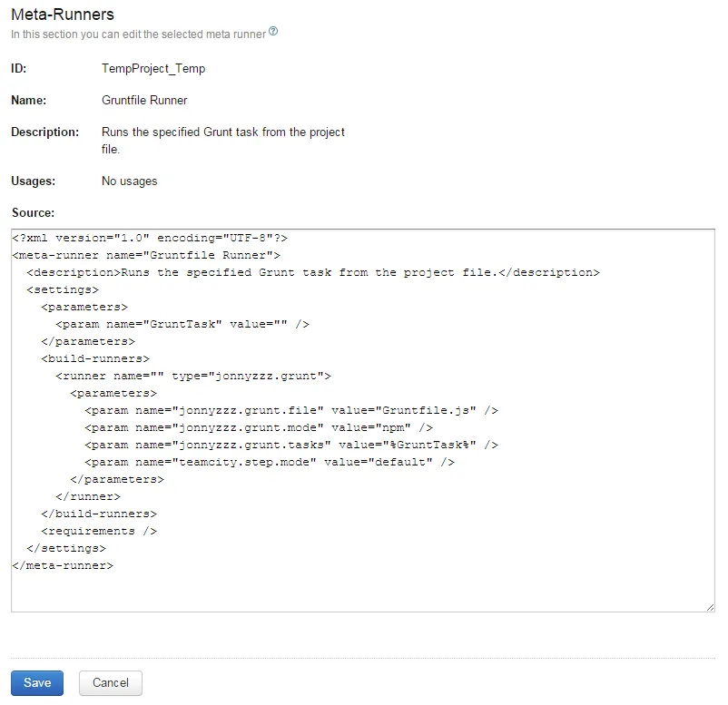Click the resize handle of the Source textarea
This screenshot has height=705, width=728.
click(709, 606)
